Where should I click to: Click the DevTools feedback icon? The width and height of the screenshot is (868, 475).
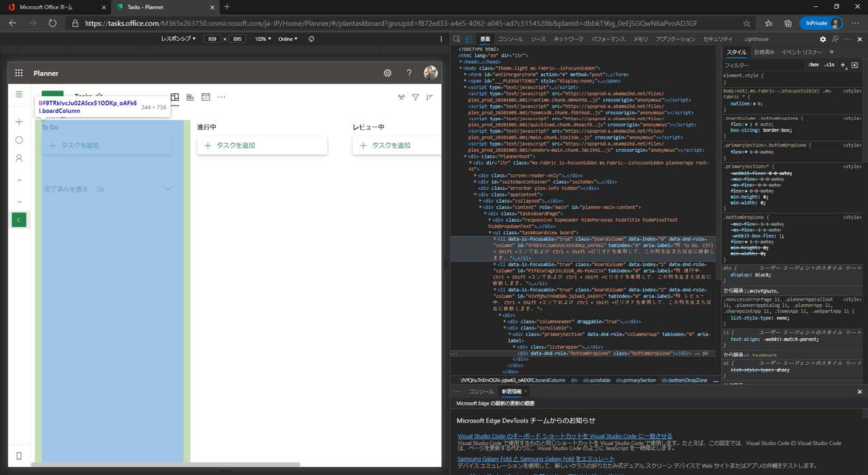(835, 39)
